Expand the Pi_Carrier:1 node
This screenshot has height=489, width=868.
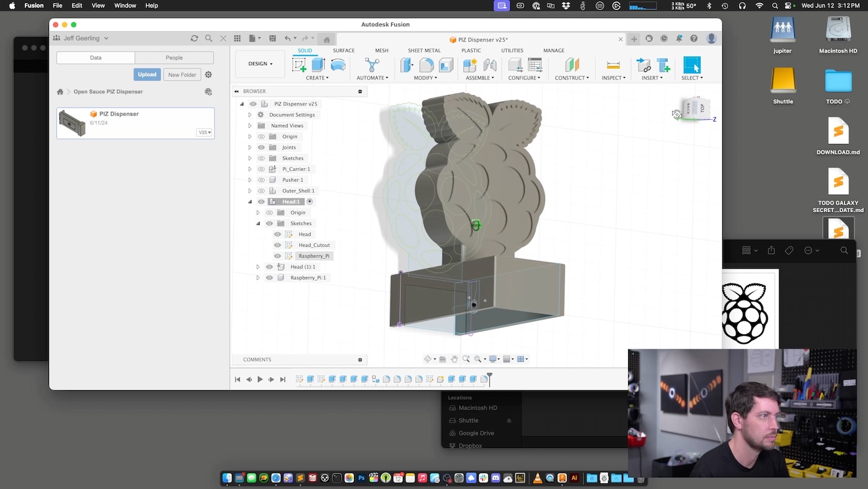[250, 169]
